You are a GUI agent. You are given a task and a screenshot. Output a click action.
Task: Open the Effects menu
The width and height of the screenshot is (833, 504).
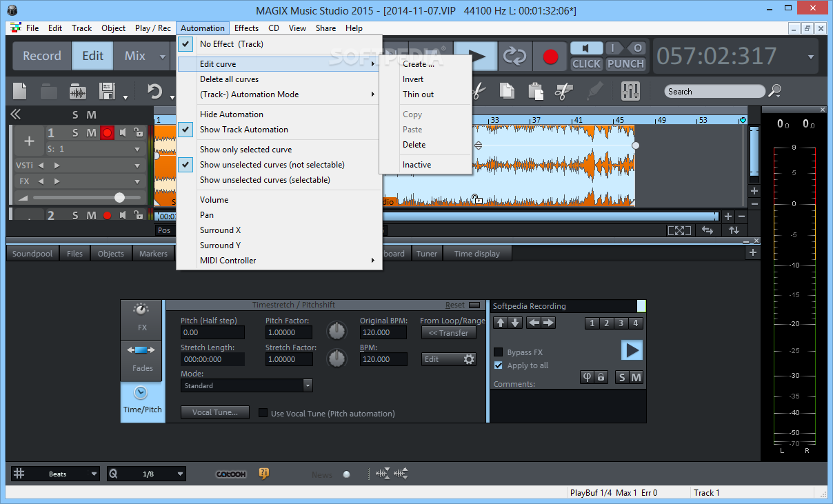point(246,28)
